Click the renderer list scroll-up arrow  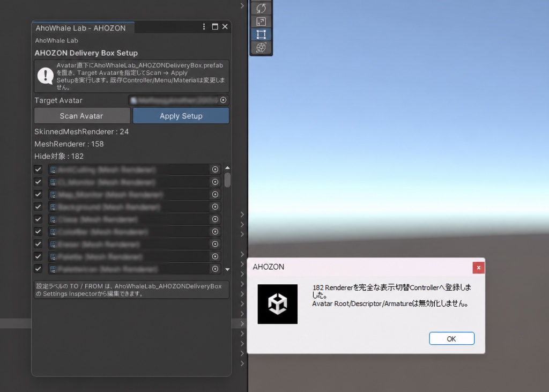pyautogui.click(x=227, y=168)
